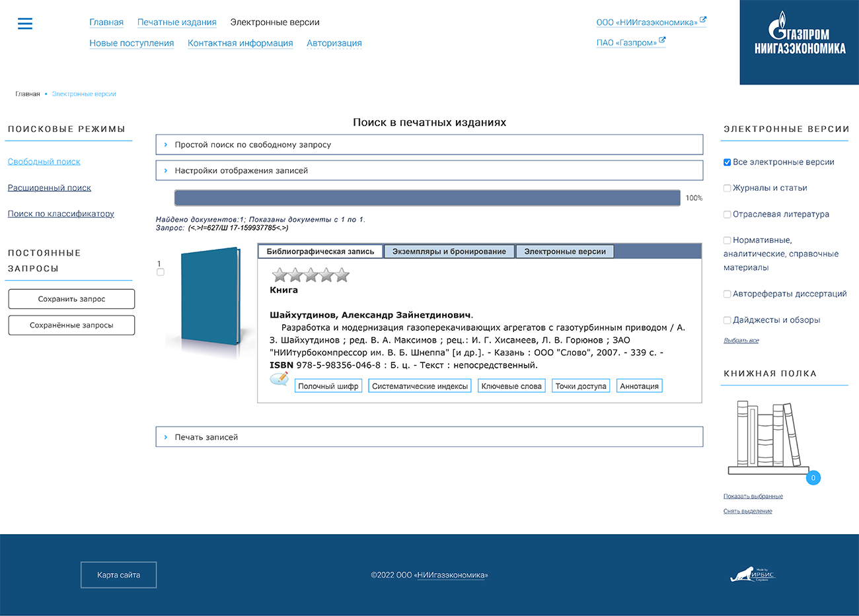The width and height of the screenshot is (859, 616).
Task: Open the Электронные версии tab
Action: click(x=566, y=251)
